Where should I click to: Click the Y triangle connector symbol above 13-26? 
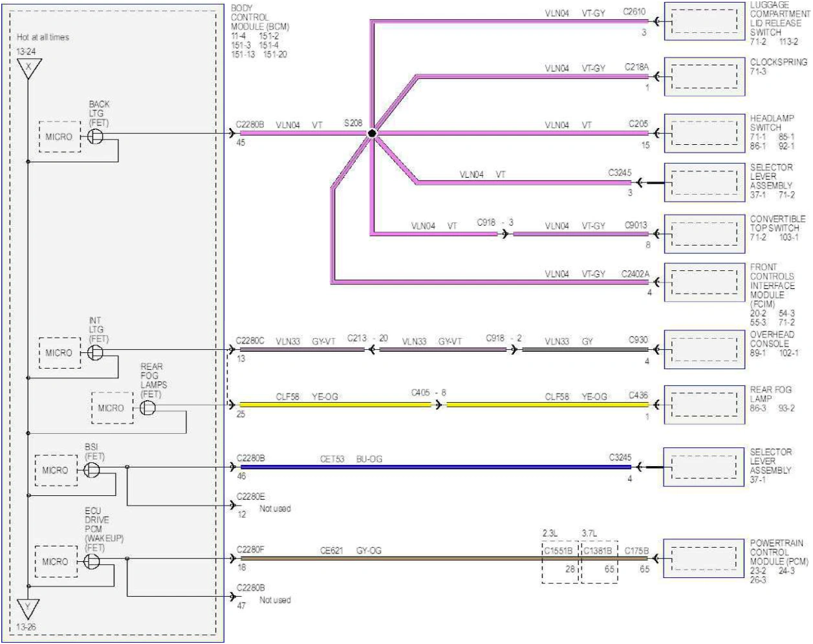pos(28,610)
